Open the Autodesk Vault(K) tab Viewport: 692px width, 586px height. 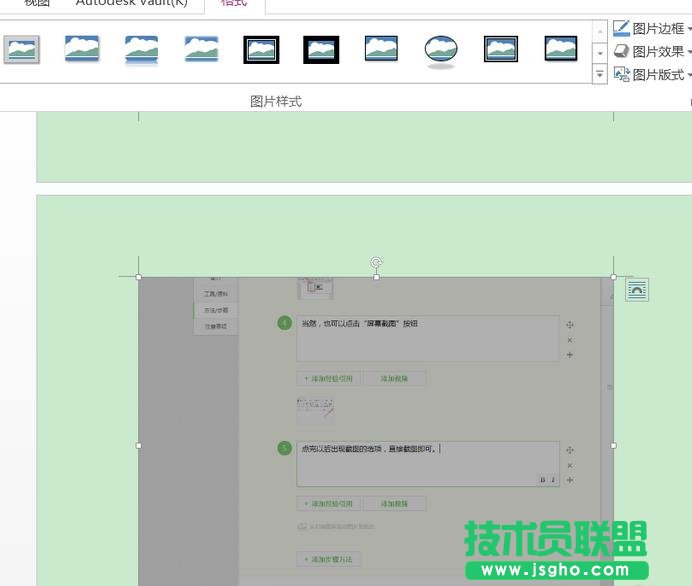(x=132, y=4)
